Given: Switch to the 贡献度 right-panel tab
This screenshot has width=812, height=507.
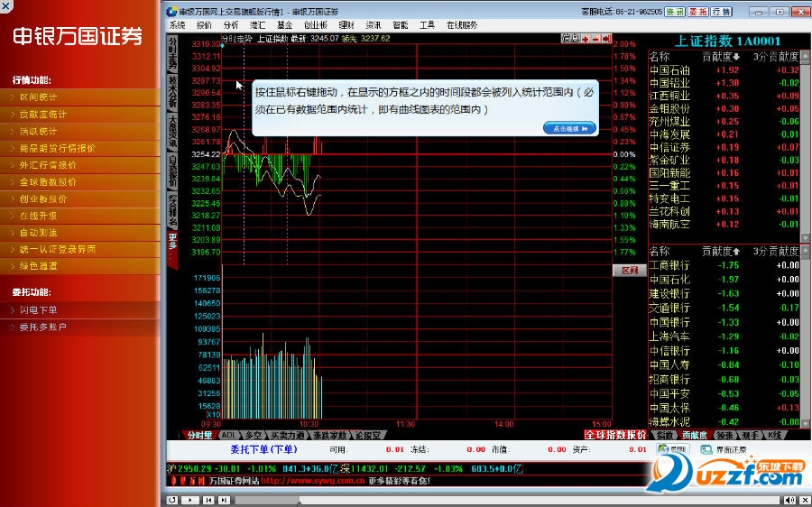Looking at the screenshot, I should [695, 435].
